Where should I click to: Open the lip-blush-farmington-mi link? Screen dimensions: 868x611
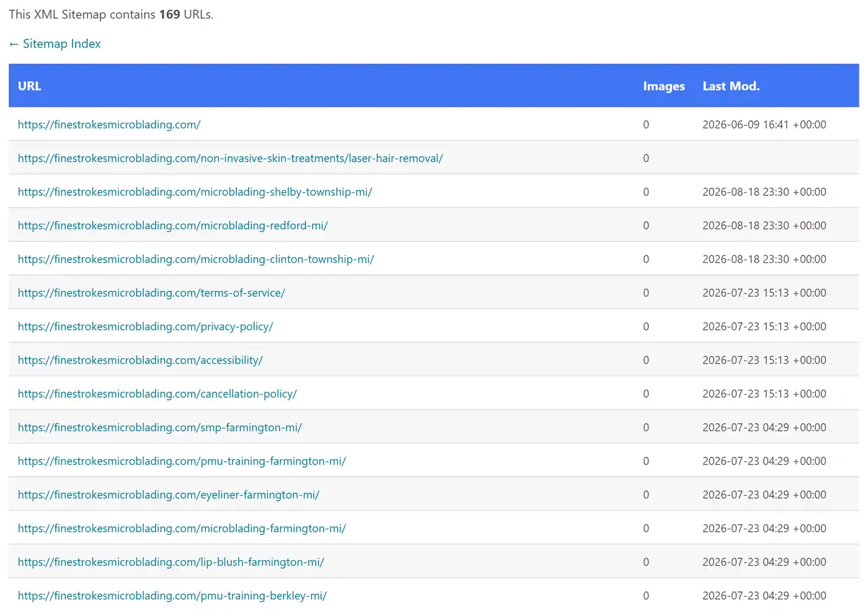click(x=171, y=562)
